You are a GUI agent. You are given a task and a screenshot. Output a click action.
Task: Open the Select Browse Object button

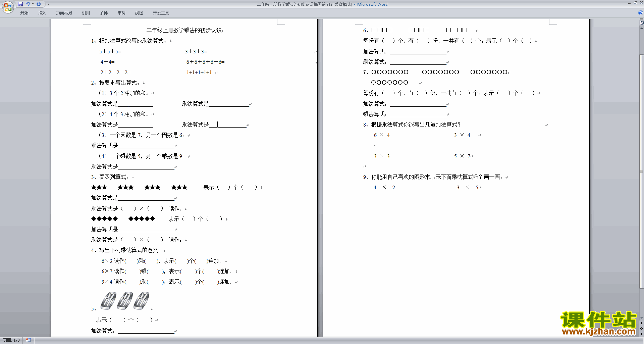coord(641,329)
